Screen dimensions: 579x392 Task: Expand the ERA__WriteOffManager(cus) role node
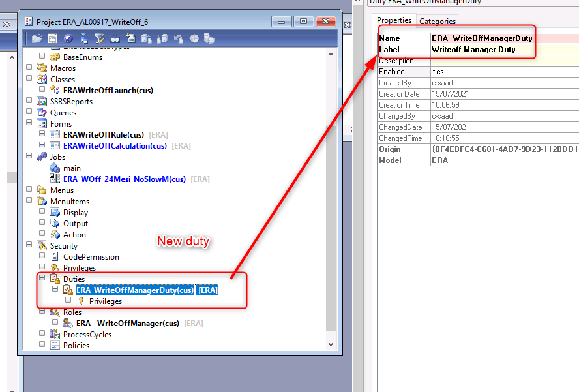(55, 323)
